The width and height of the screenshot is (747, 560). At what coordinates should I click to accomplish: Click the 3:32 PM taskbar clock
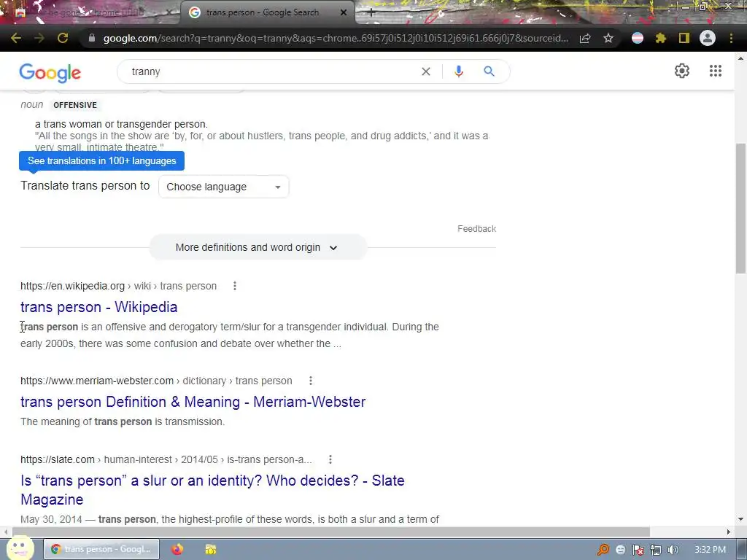710,550
